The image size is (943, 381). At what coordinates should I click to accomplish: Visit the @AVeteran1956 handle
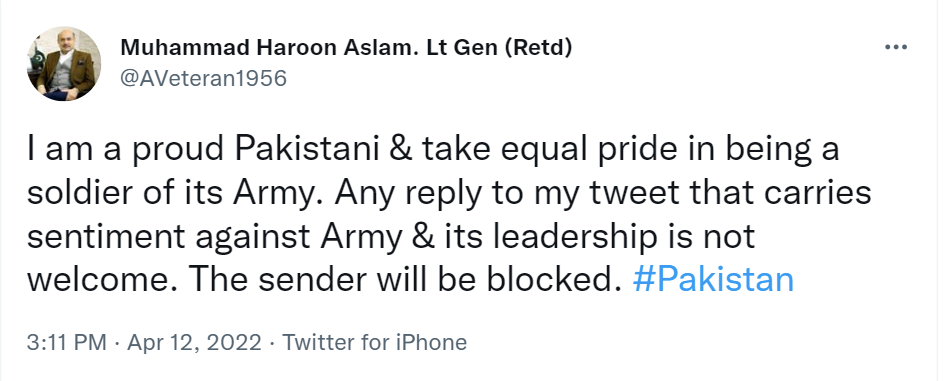pos(204,78)
